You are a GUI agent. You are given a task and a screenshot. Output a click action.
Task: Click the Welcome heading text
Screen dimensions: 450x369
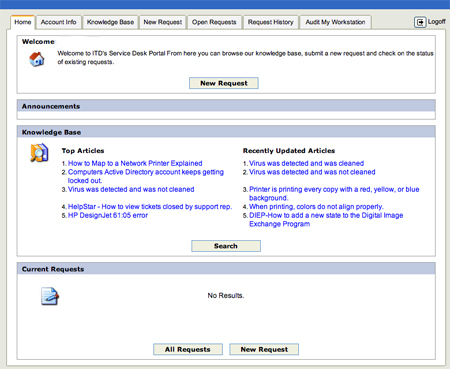[38, 42]
